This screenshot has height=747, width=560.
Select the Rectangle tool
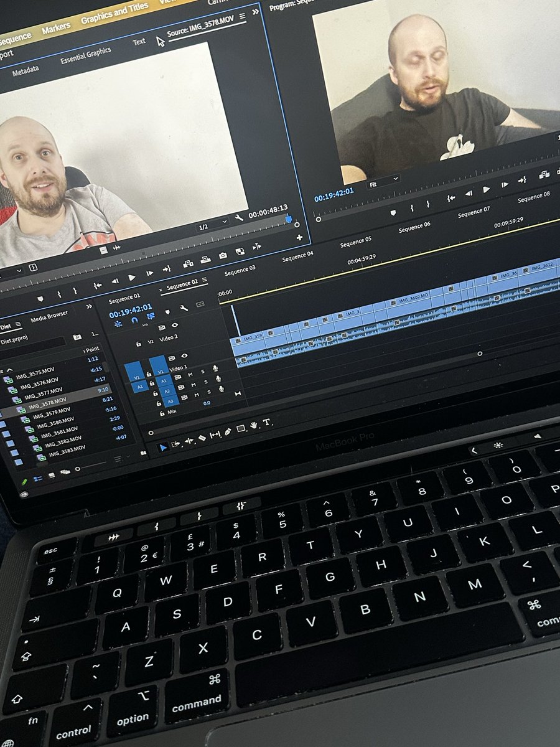pyautogui.click(x=240, y=428)
